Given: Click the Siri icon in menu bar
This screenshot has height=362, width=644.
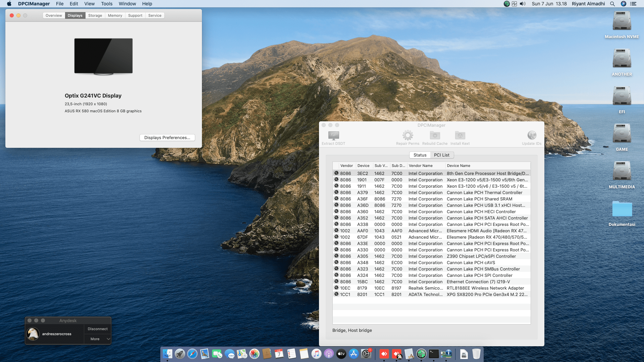Looking at the screenshot, I should tap(624, 4).
